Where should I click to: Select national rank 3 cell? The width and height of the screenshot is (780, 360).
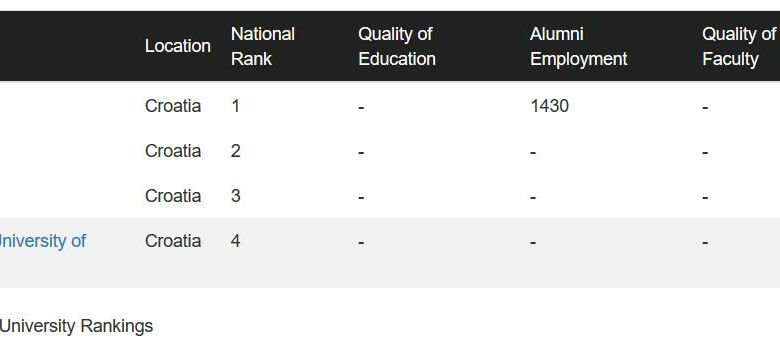[235, 196]
